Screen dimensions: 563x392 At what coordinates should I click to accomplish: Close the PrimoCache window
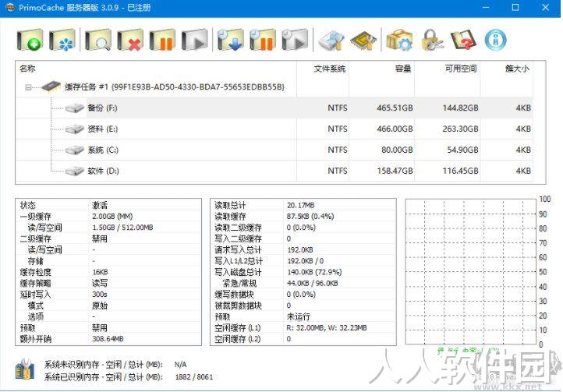coord(545,7)
